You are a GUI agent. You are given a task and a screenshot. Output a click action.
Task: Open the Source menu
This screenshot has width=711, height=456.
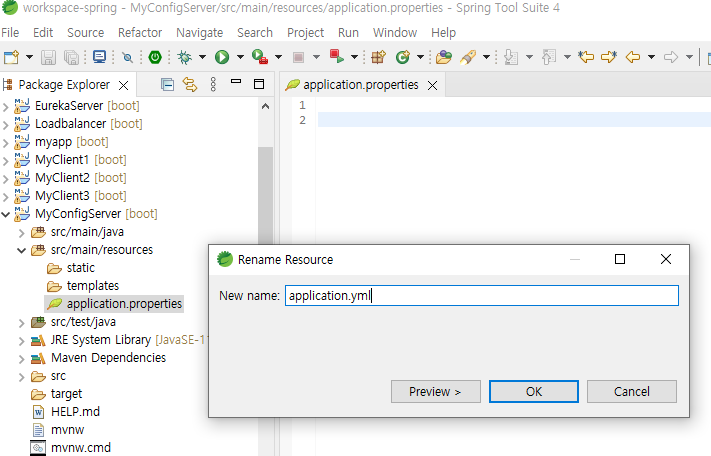click(85, 33)
